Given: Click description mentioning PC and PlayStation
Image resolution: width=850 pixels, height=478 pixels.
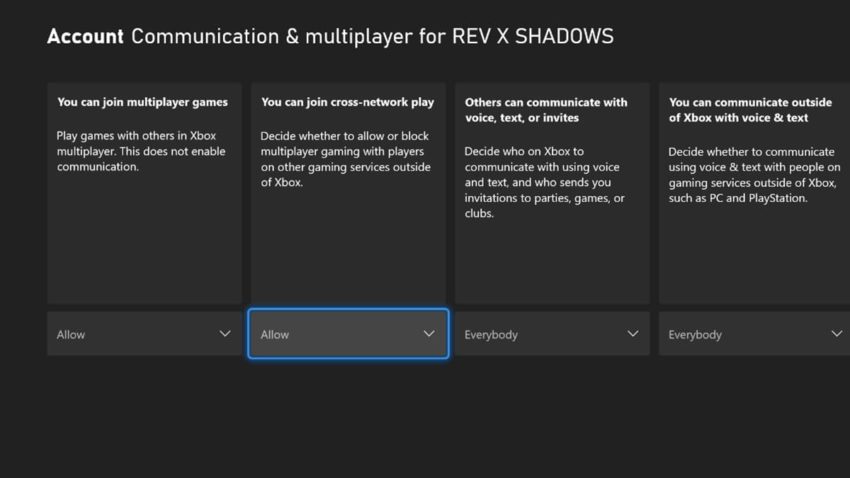Looking at the screenshot, I should [750, 174].
